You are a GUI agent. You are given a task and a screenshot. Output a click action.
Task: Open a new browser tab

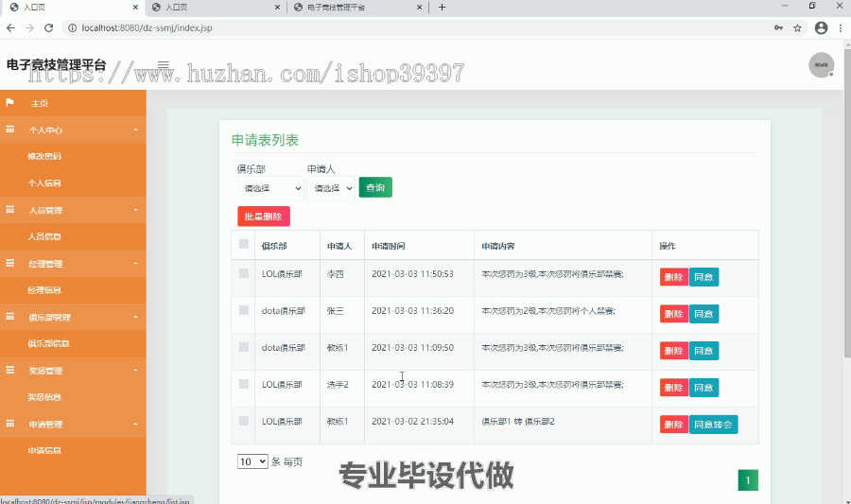pyautogui.click(x=442, y=7)
